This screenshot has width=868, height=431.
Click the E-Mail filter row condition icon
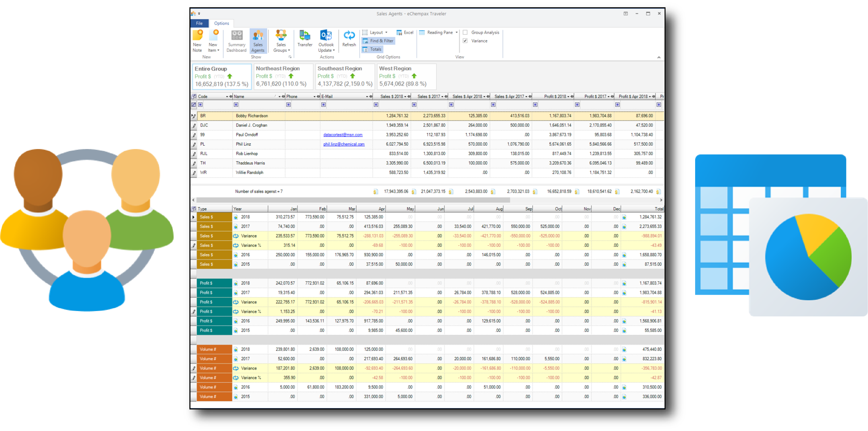(324, 105)
